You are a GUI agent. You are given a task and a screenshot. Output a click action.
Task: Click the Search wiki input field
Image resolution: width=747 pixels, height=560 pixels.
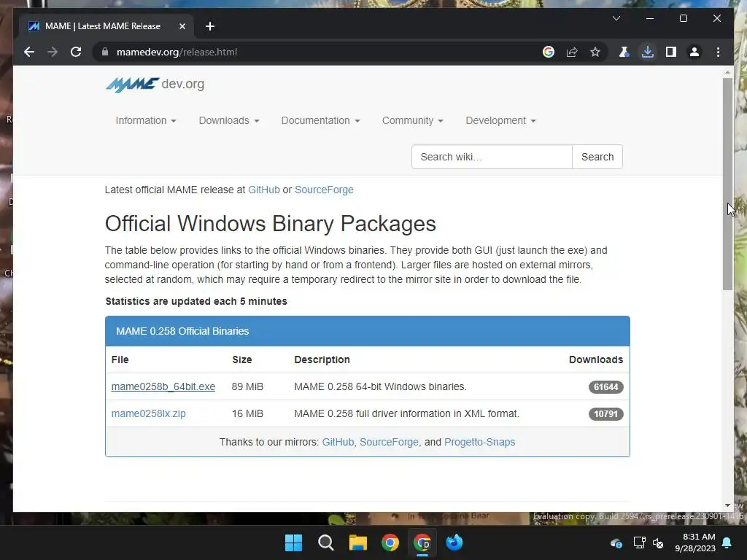[492, 157]
